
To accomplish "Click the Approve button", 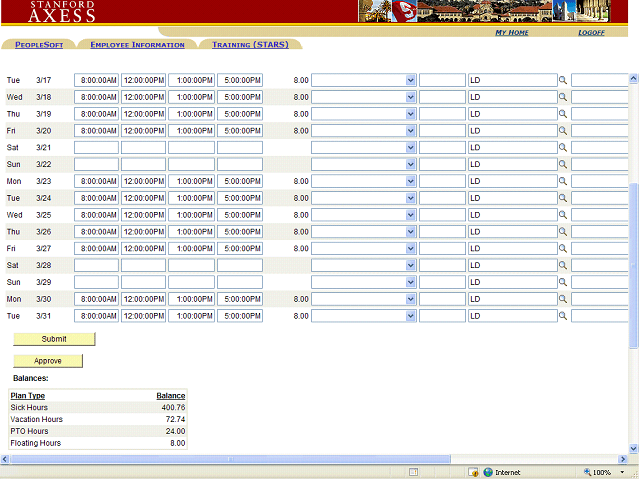I will click(47, 361).
